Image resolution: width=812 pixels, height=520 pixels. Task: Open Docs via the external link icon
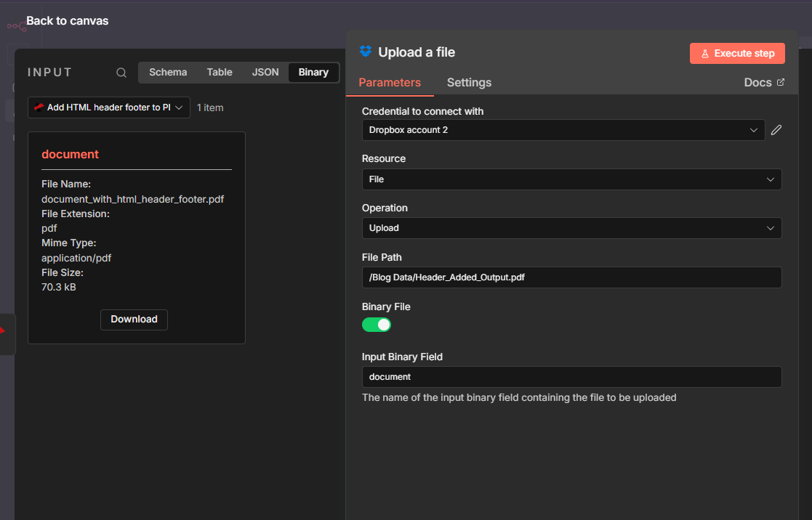[x=781, y=82]
